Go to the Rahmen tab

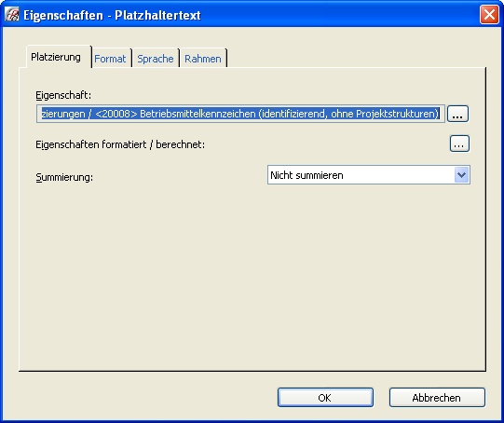[203, 59]
